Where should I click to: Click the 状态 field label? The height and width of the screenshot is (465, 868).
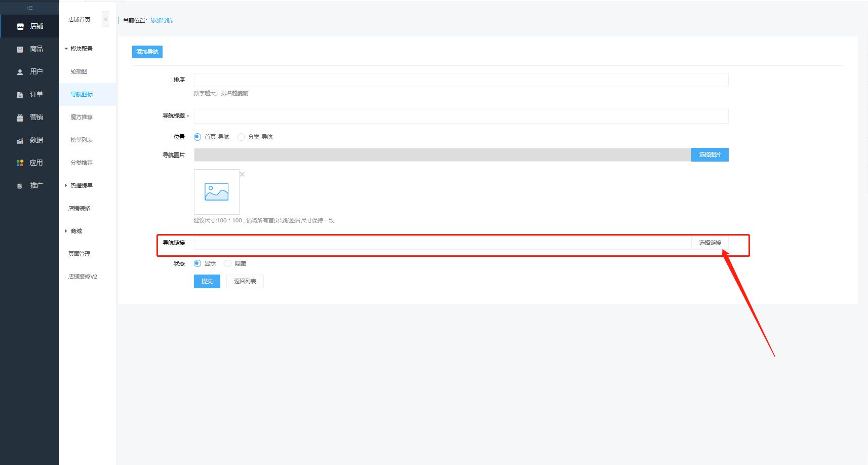(179, 263)
